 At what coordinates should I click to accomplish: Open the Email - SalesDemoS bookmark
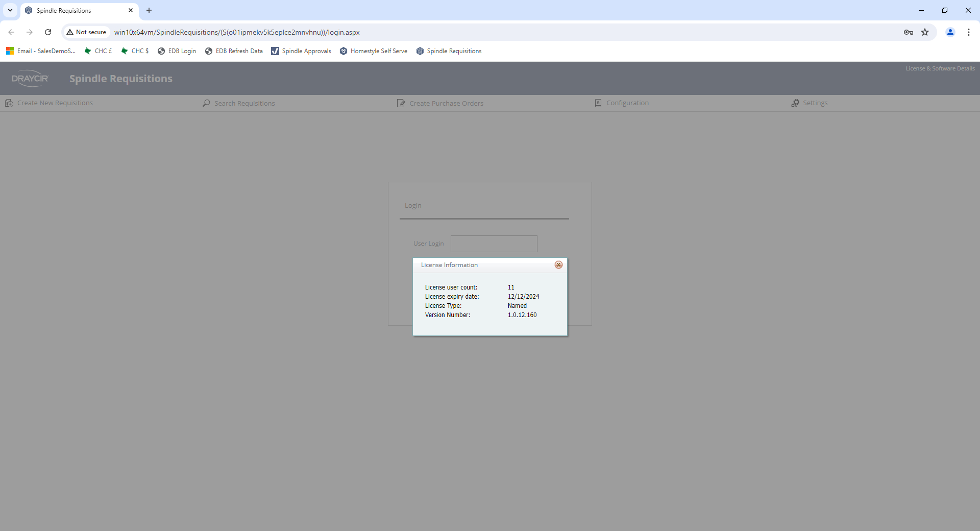click(41, 51)
